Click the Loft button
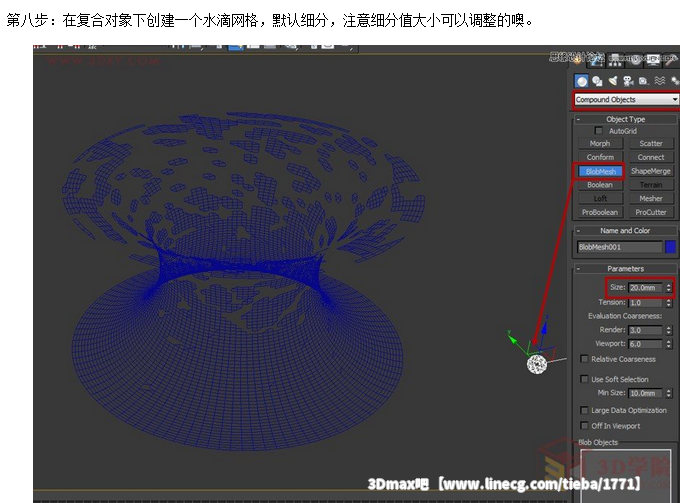The width and height of the screenshot is (680, 503). point(600,199)
